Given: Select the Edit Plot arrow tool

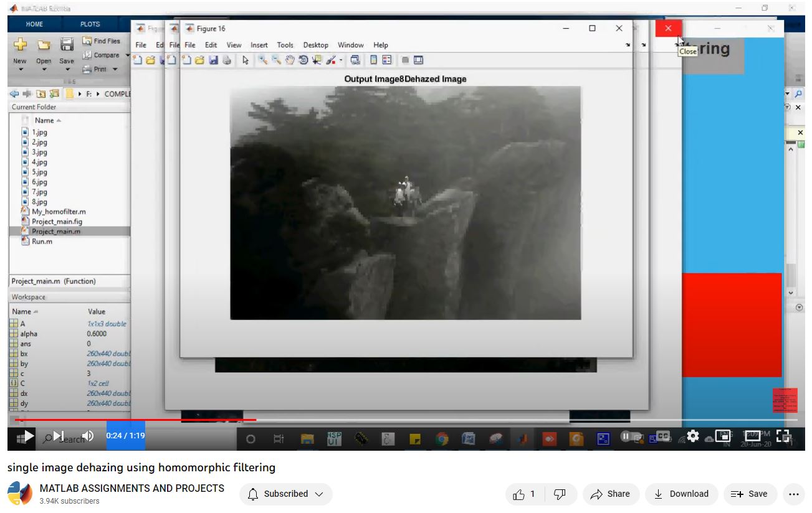Looking at the screenshot, I should pos(246,60).
